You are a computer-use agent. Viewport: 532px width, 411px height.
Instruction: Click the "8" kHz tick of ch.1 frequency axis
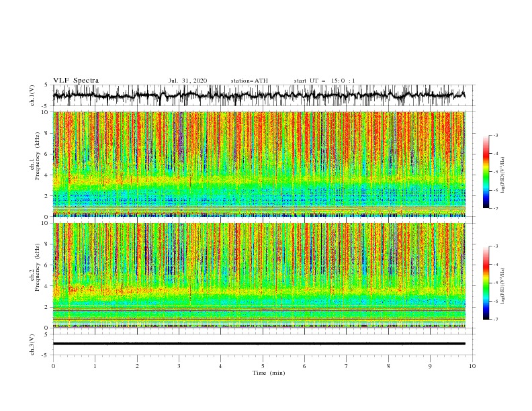pyautogui.click(x=47, y=133)
